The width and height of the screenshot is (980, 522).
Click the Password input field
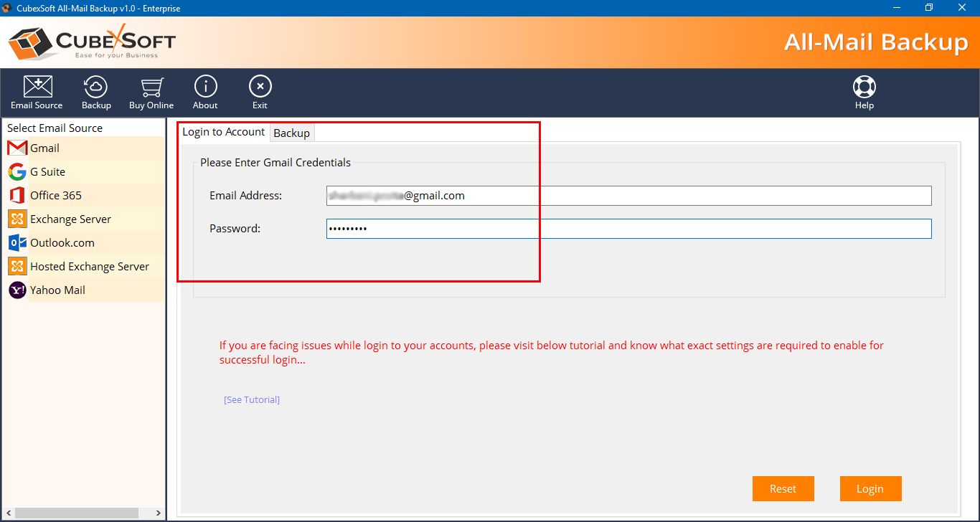tap(628, 229)
